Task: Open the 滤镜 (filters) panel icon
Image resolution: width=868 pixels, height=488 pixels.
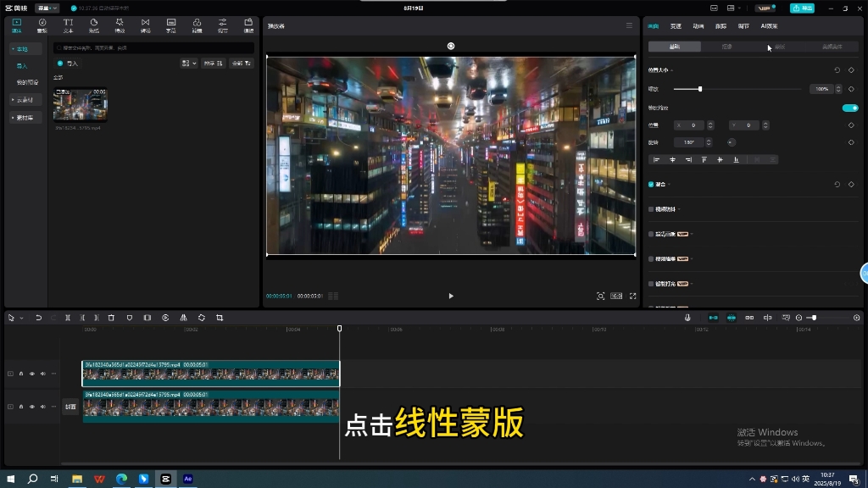Action: click(197, 25)
